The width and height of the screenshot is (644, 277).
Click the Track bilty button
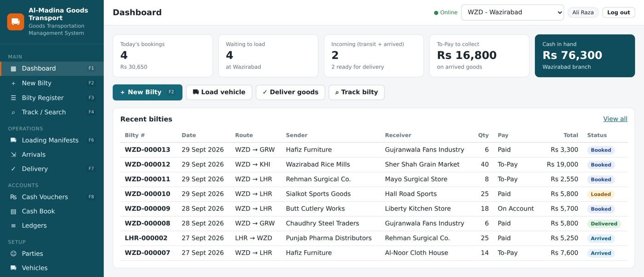point(356,92)
